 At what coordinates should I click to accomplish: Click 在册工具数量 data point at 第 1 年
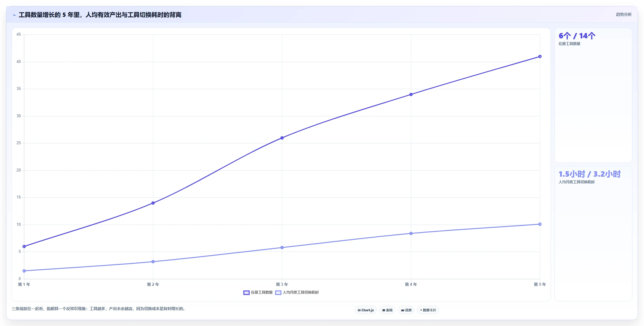[x=24, y=247]
